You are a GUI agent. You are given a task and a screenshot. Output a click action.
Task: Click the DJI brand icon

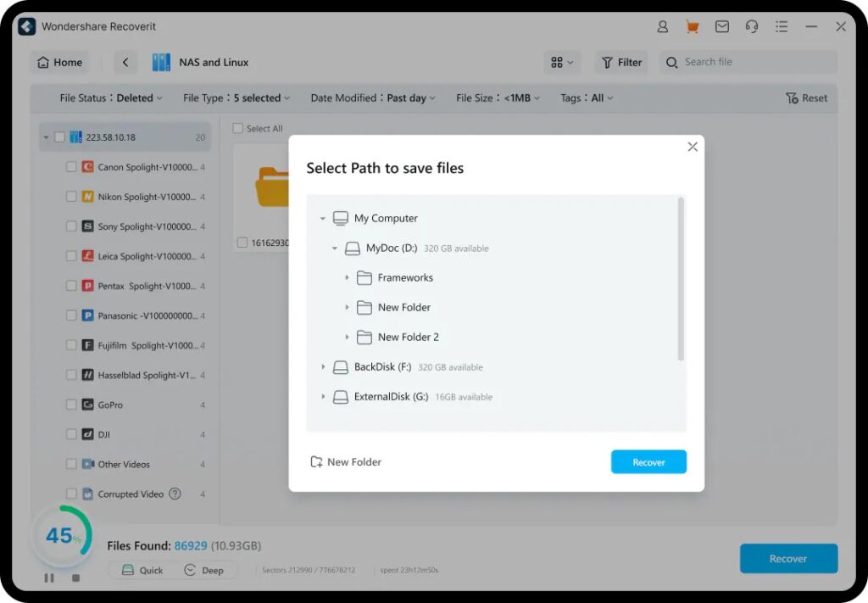87,434
